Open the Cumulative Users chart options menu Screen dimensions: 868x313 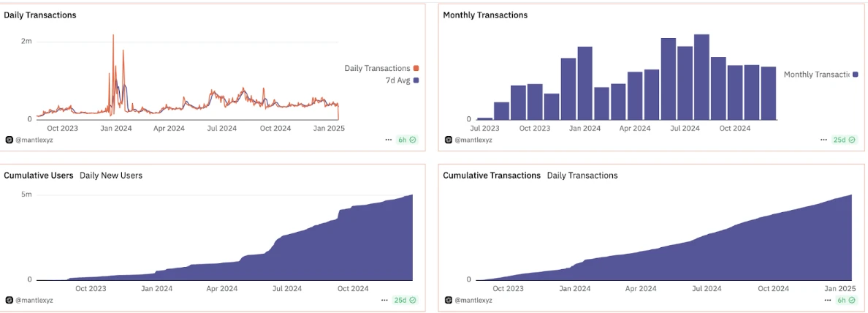point(385,300)
